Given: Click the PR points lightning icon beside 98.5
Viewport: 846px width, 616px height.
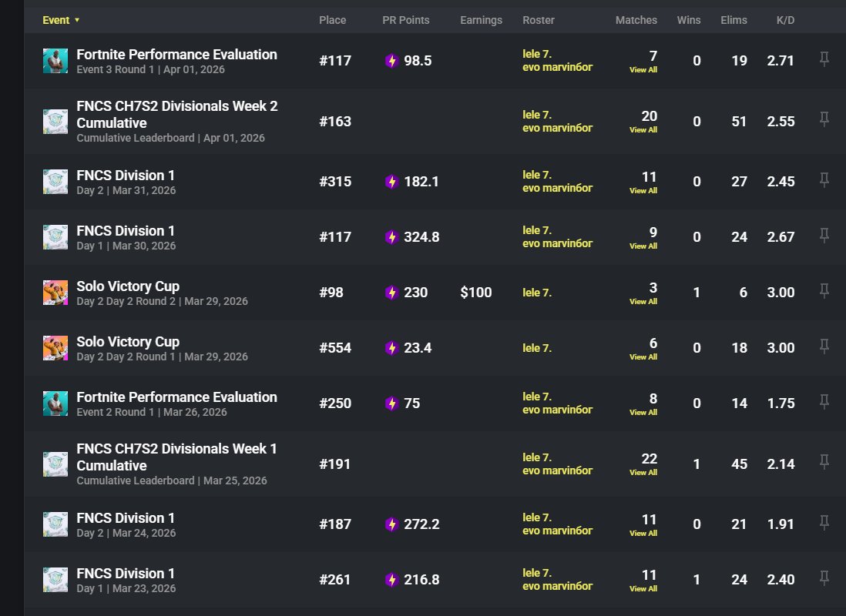Looking at the screenshot, I should (x=391, y=60).
